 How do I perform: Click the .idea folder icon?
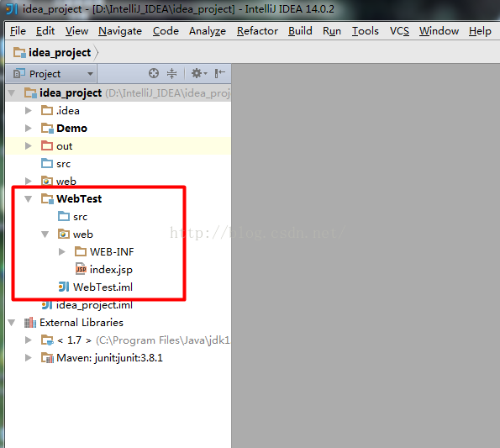tap(47, 110)
